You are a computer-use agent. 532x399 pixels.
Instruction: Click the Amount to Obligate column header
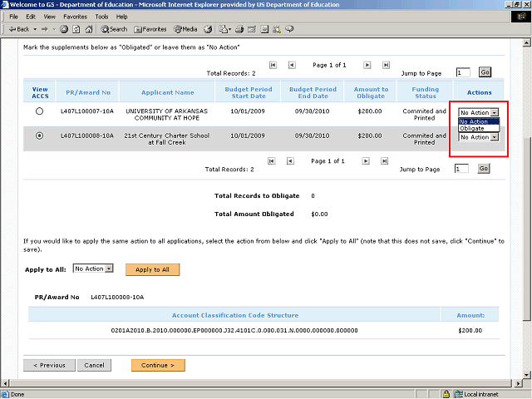click(x=371, y=92)
